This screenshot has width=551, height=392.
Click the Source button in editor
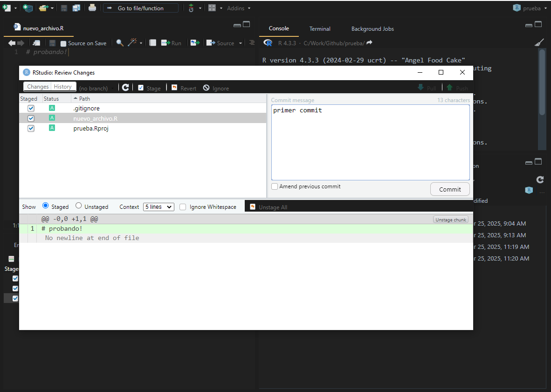coord(220,43)
